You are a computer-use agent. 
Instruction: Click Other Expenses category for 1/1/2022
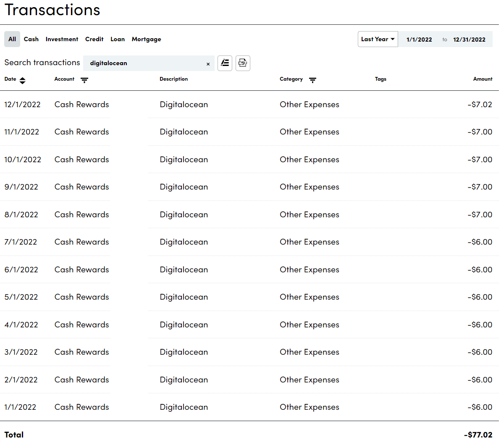tap(309, 407)
